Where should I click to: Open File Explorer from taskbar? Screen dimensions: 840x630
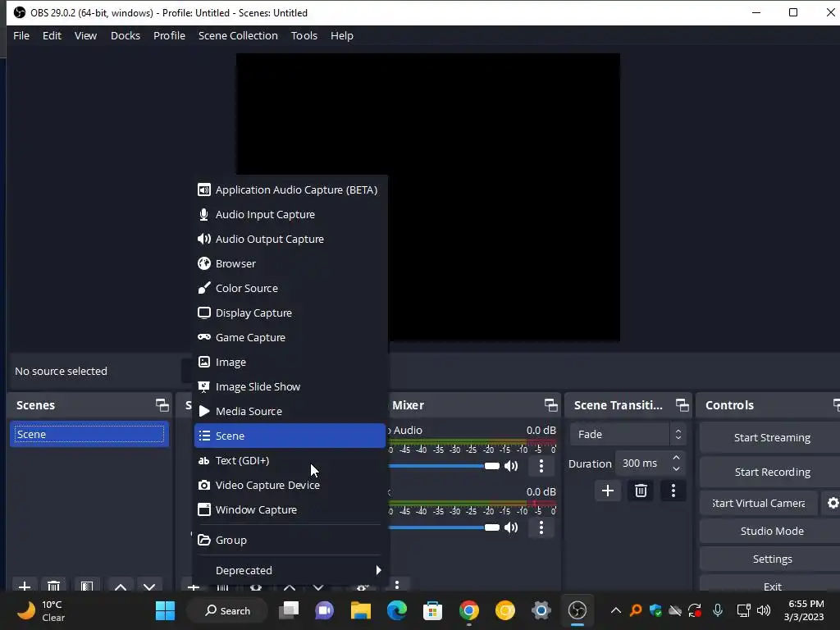[x=361, y=610]
